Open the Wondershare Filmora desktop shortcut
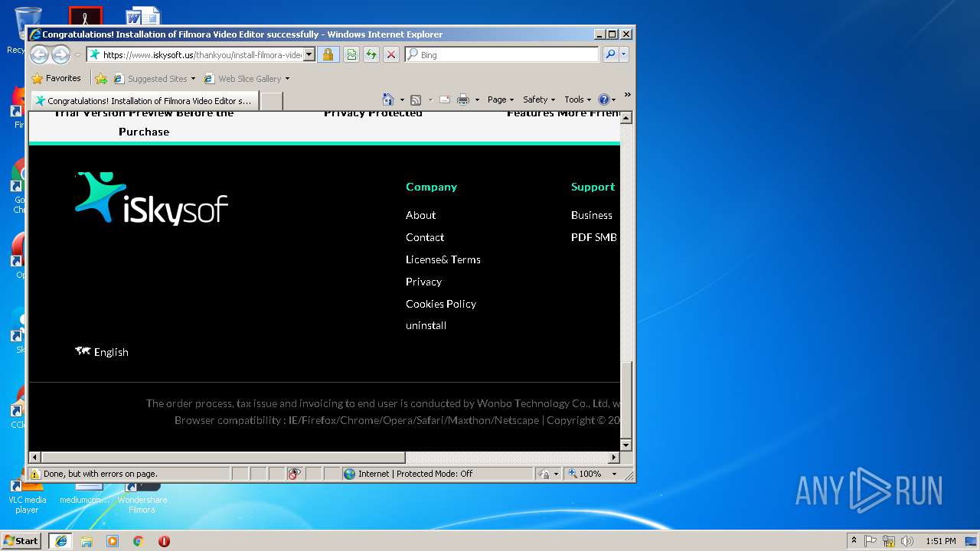Viewport: 980px width, 551px height. click(x=142, y=497)
